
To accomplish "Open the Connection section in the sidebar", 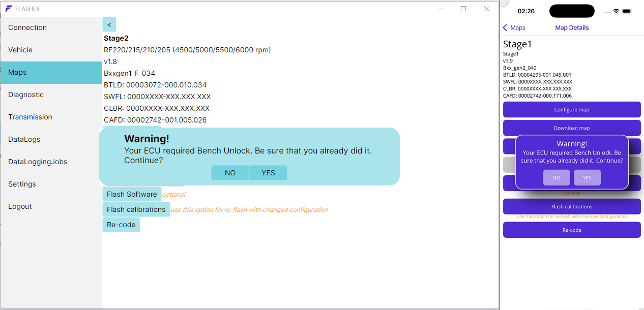I will [x=27, y=27].
